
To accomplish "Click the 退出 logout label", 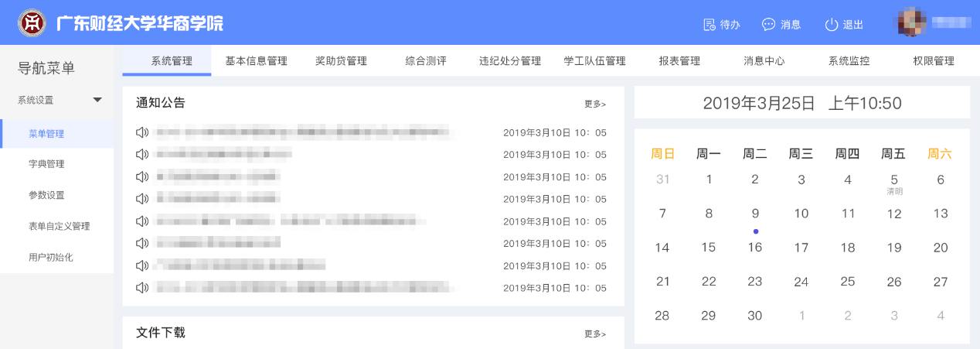I will click(853, 25).
